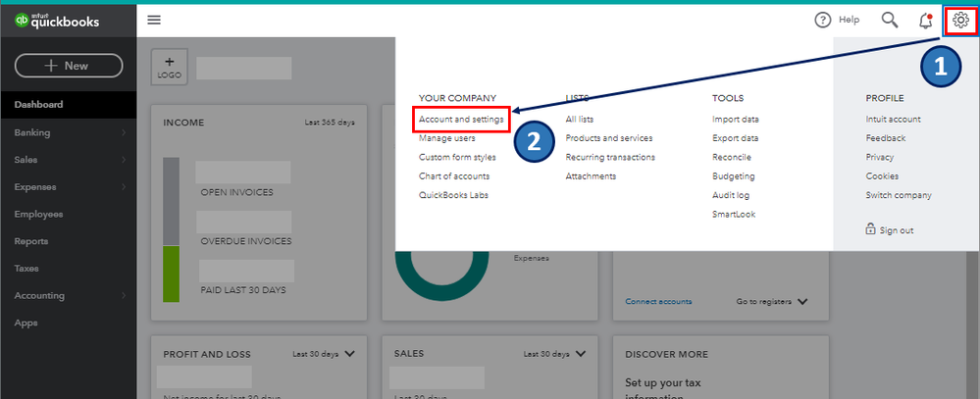Select Import data tool
Image resolution: width=980 pixels, height=399 pixels.
[736, 120]
